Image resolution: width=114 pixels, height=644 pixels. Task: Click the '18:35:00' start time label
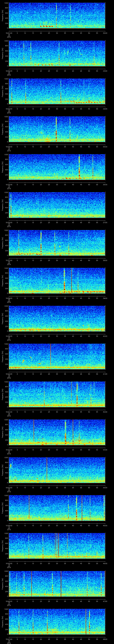coord(9,184)
